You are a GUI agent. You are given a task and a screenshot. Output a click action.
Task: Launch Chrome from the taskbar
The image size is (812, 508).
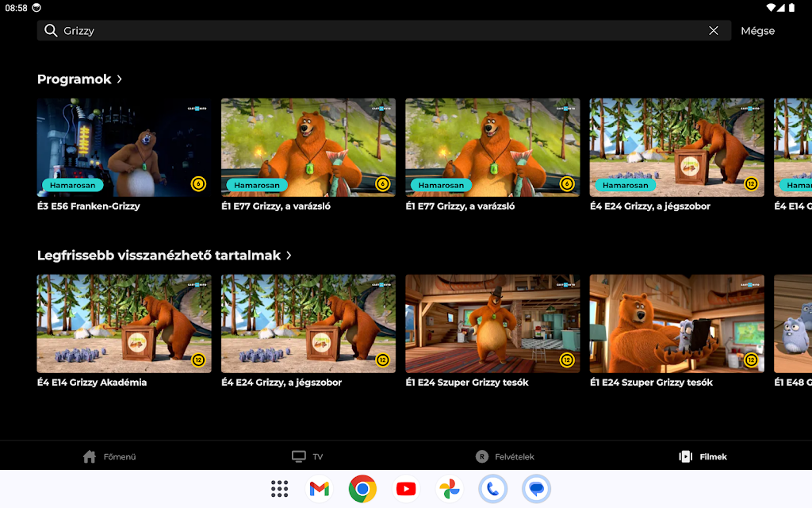[362, 489]
